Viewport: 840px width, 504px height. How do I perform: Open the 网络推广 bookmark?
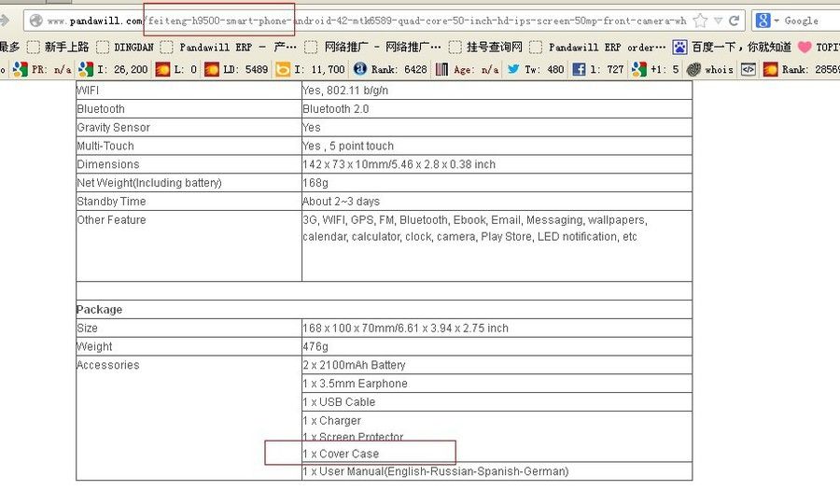coord(372,47)
